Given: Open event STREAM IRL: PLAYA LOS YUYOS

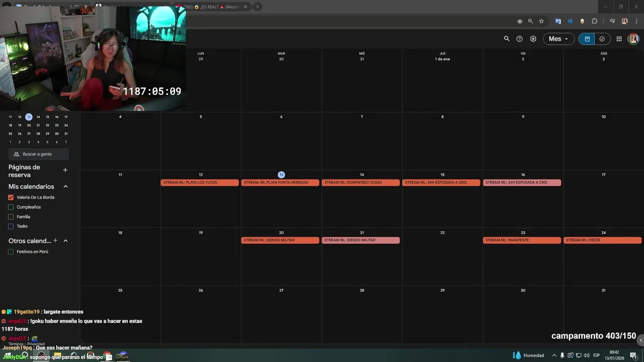Looking at the screenshot, I should pyautogui.click(x=200, y=183).
